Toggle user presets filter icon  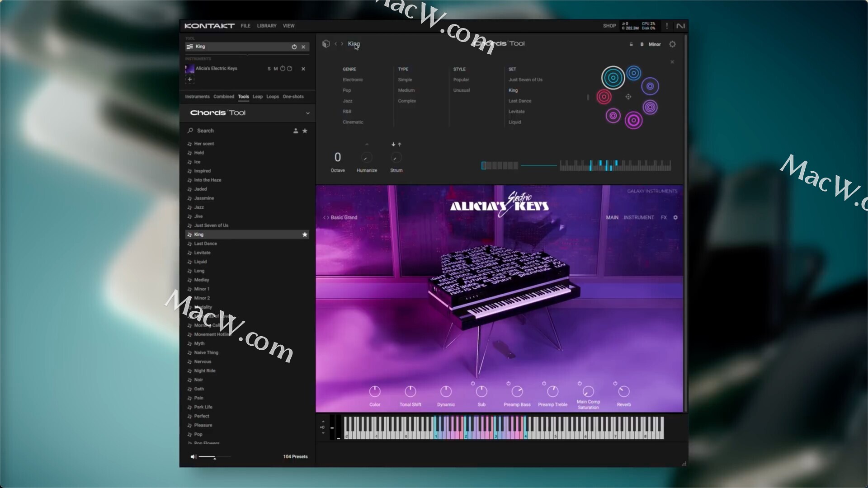(x=296, y=131)
